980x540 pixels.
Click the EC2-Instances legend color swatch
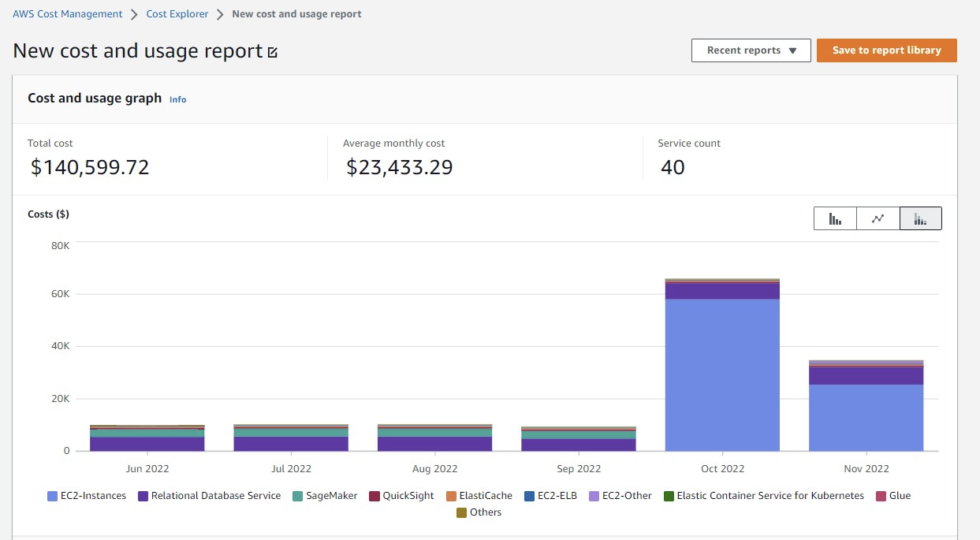pos(53,497)
